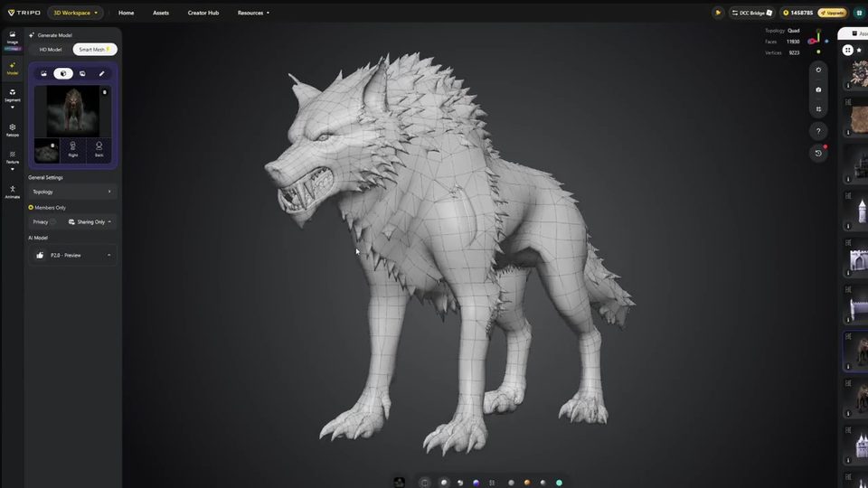Switch to Smart Mesh mode
The image size is (868, 488).
(x=95, y=49)
